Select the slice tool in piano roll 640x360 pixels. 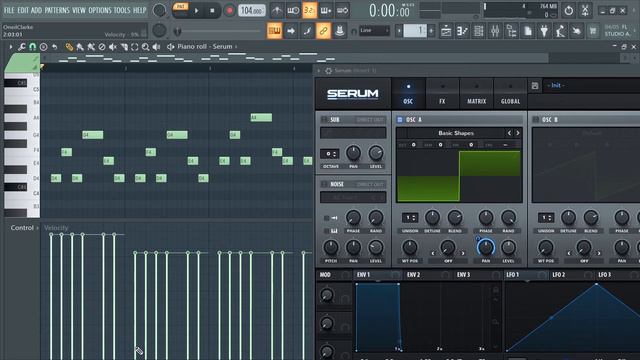[124, 47]
